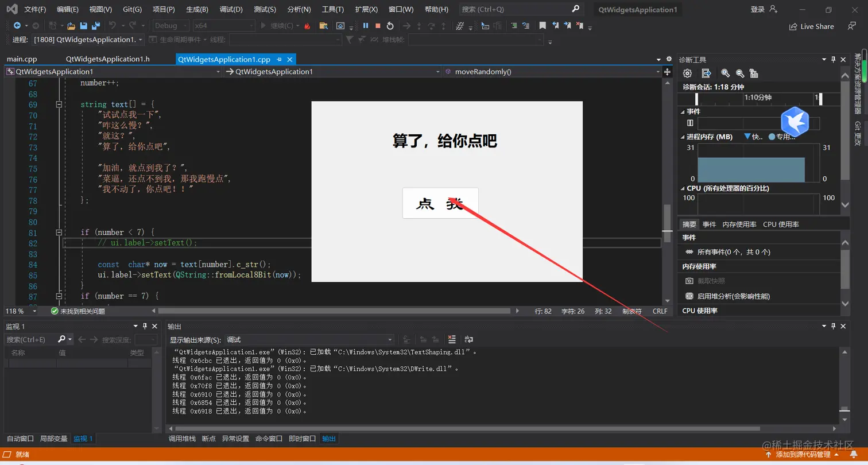Switch to 调用堆栈 bottom tab

pyautogui.click(x=182, y=439)
